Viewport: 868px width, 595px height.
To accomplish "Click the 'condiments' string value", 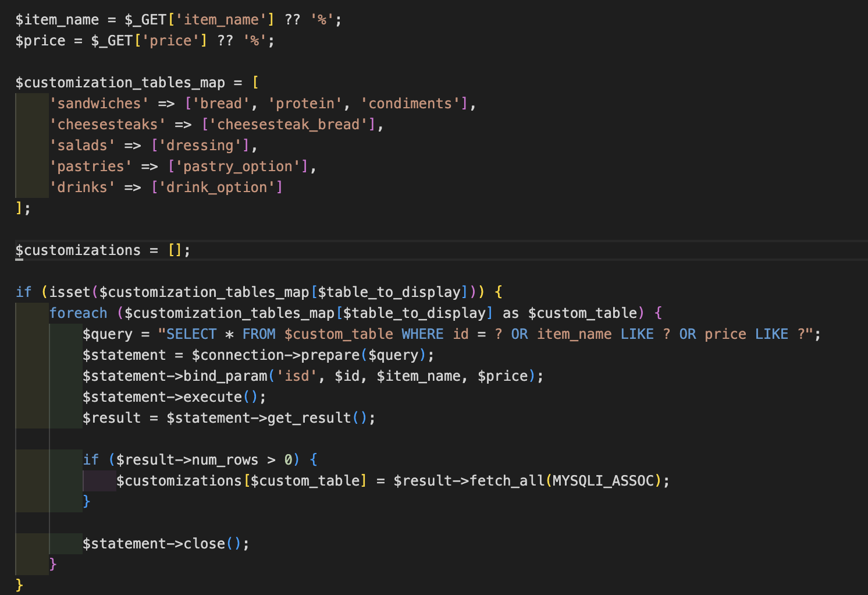I will (x=410, y=104).
